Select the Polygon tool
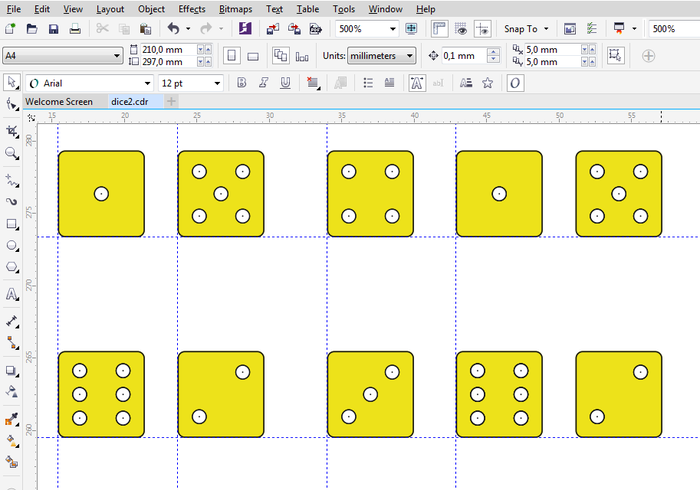The width and height of the screenshot is (700, 490). [x=12, y=268]
